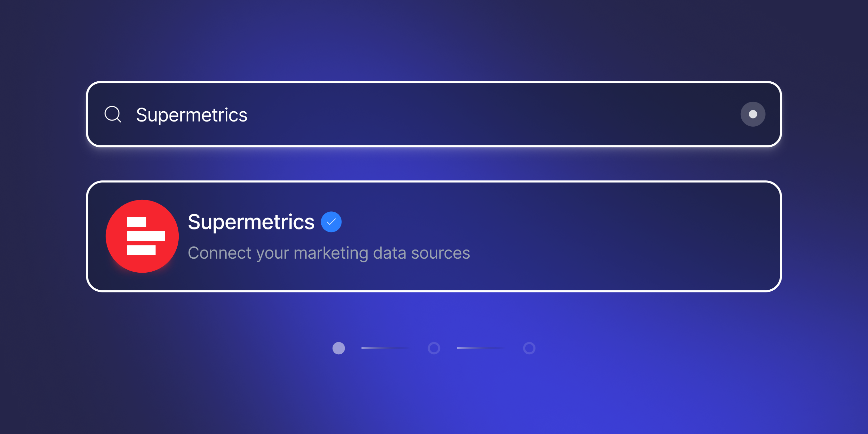Click the bottom white bar in the logo

click(x=141, y=250)
